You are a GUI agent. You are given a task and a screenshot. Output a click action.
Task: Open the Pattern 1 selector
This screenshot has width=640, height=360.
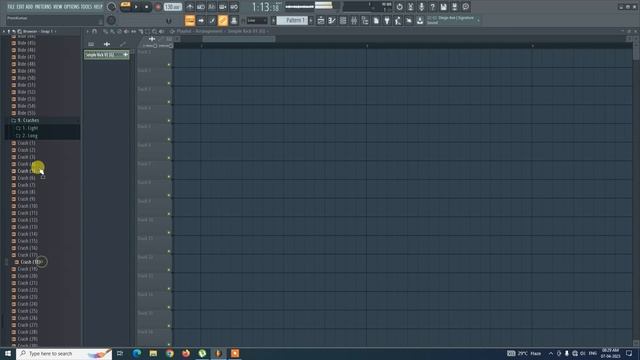coord(292,20)
